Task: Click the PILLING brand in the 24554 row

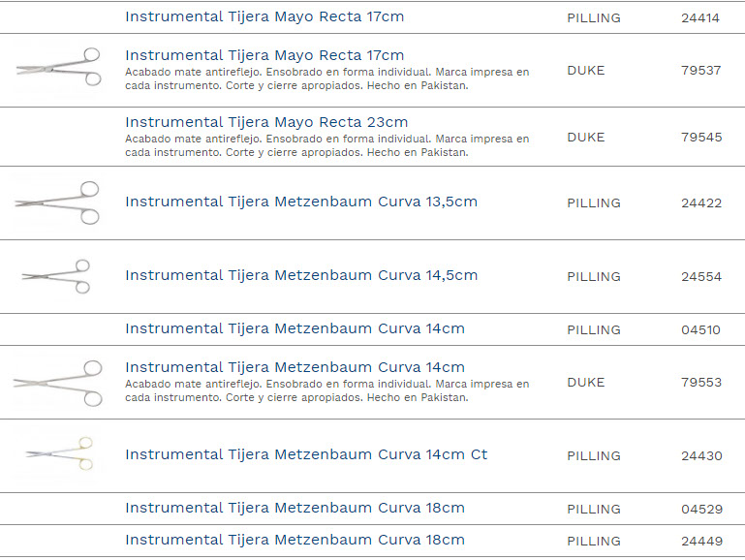Action: coord(594,277)
